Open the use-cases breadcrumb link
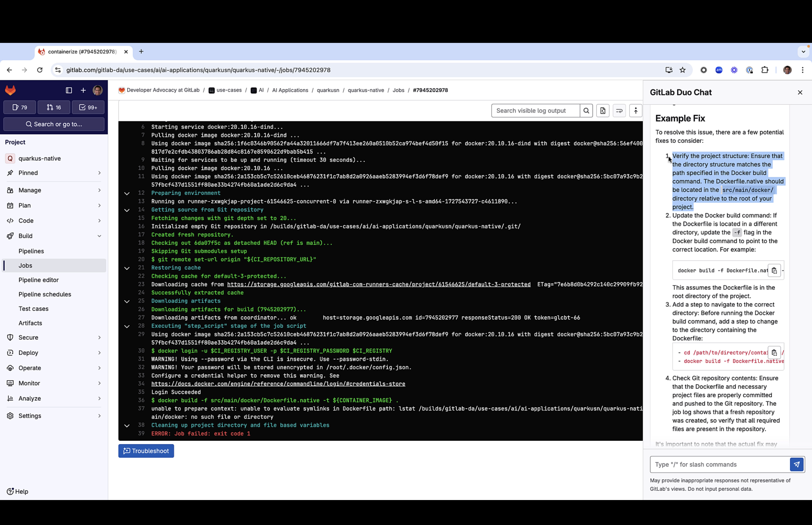 tap(225, 90)
